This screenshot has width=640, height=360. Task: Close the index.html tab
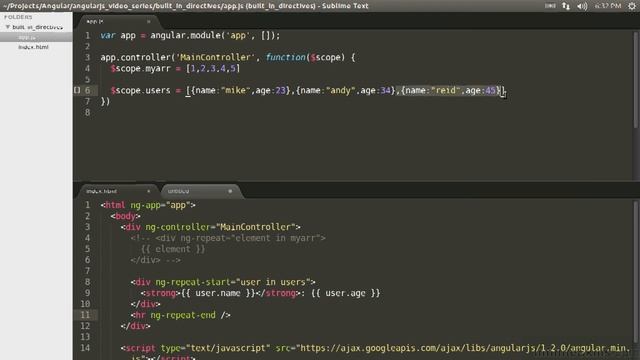pos(149,191)
